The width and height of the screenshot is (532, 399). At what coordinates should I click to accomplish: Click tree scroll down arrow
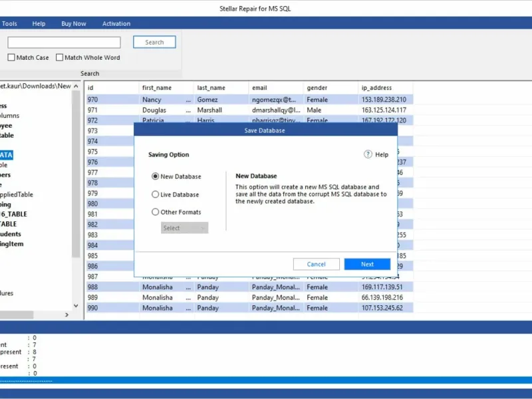pos(76,306)
